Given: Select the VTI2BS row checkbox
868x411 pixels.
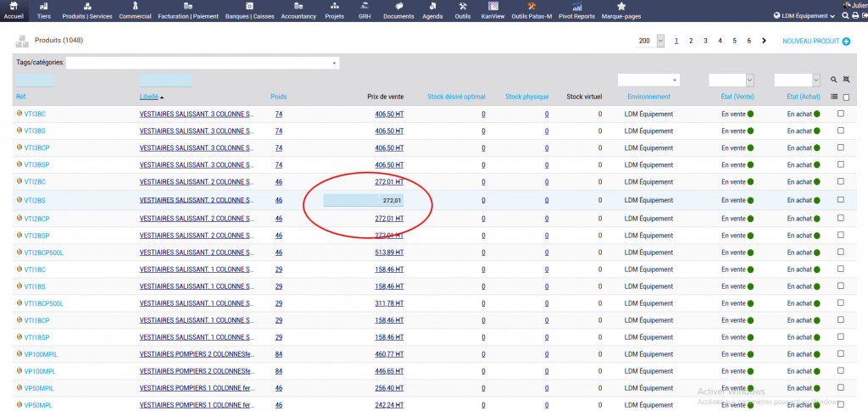Looking at the screenshot, I should point(840,200).
